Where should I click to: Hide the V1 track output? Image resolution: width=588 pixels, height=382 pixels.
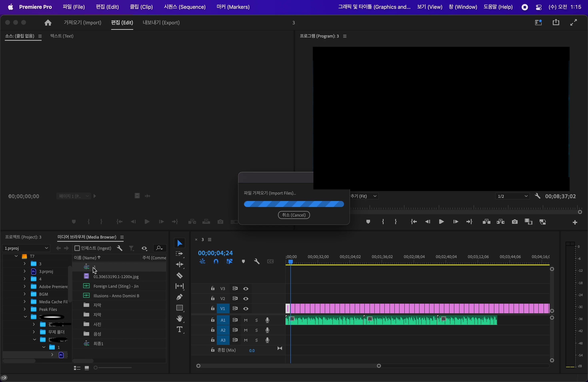tap(246, 309)
